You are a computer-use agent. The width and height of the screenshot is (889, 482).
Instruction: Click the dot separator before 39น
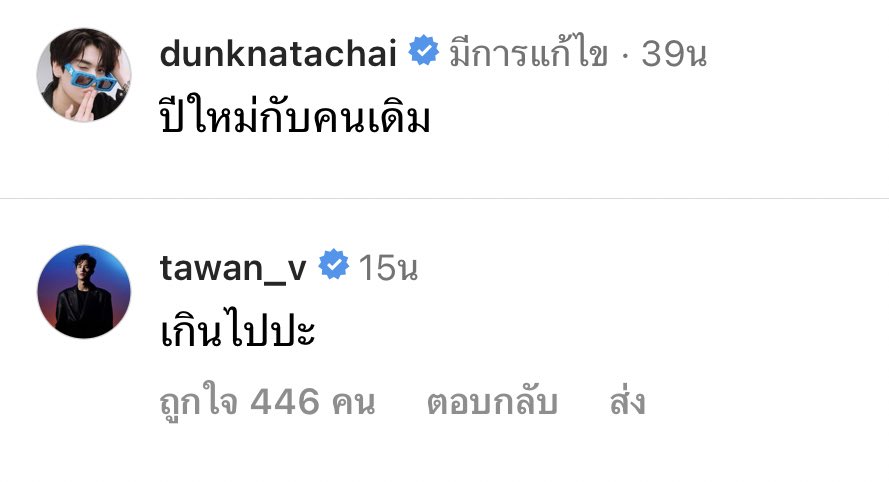tap(624, 54)
